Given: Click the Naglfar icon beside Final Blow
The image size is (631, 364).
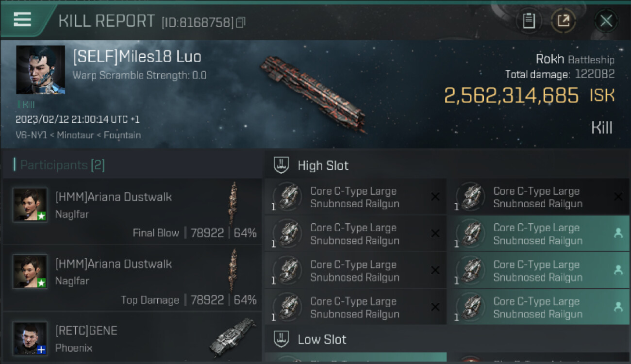Looking at the screenshot, I should point(234,197).
